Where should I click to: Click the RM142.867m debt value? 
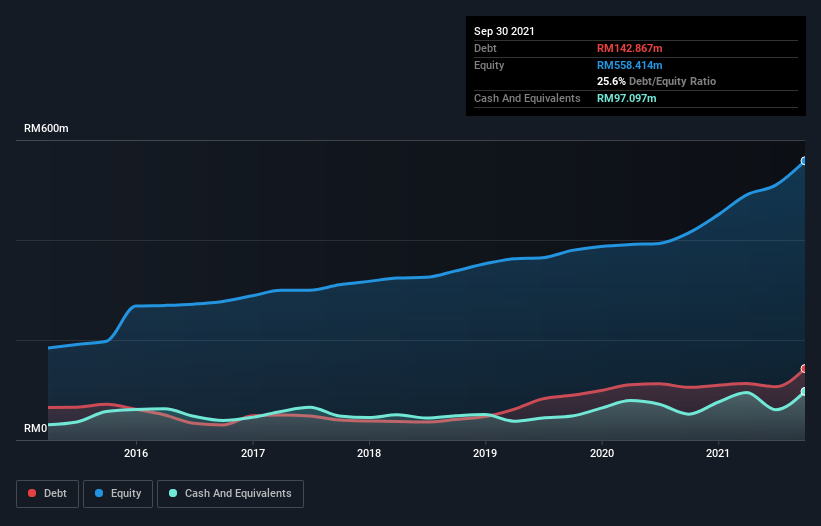(629, 48)
